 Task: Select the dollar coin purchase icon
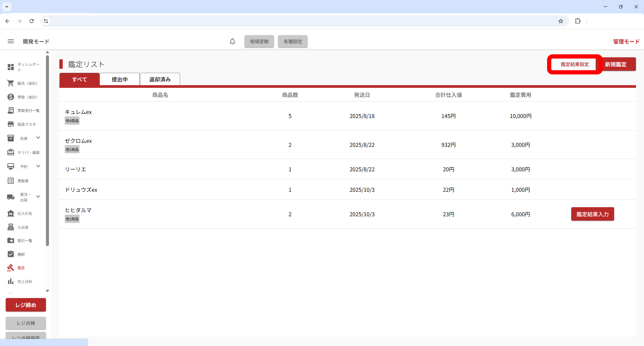(11, 97)
